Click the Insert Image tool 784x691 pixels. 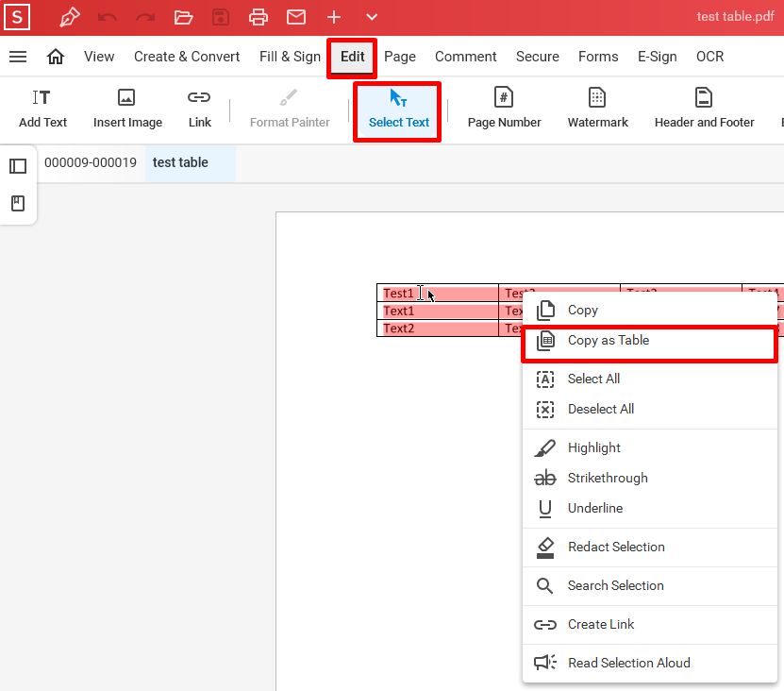pos(127,110)
